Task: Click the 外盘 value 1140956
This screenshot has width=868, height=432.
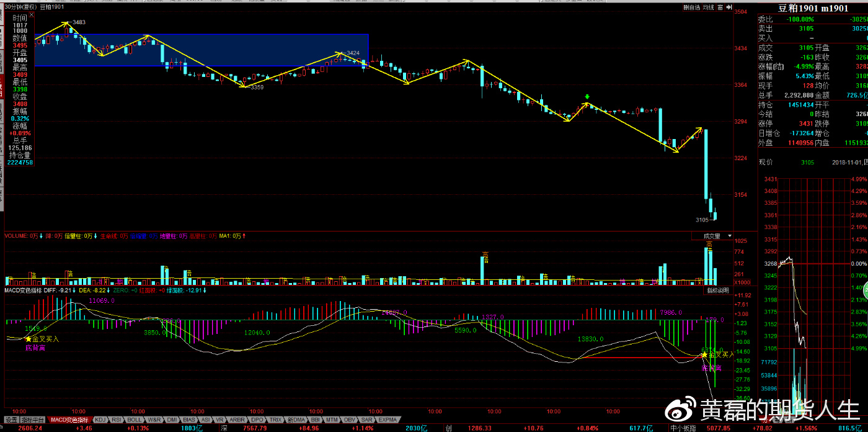Action: click(x=800, y=142)
